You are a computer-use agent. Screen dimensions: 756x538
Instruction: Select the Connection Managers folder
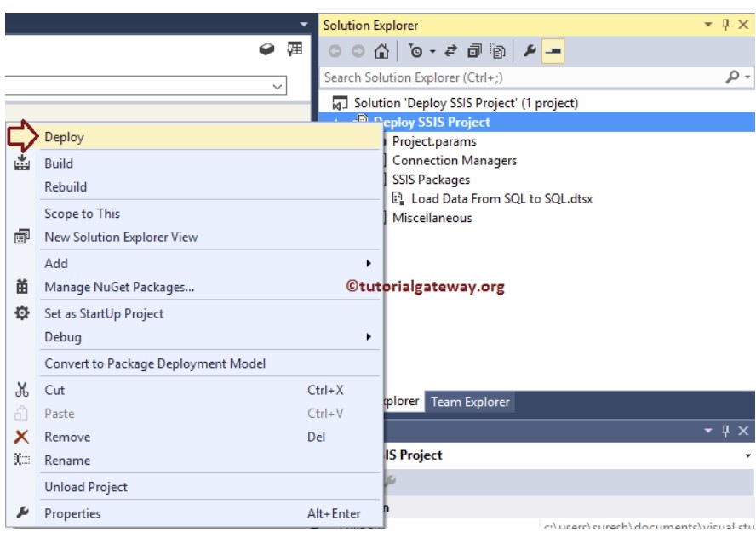pyautogui.click(x=454, y=161)
